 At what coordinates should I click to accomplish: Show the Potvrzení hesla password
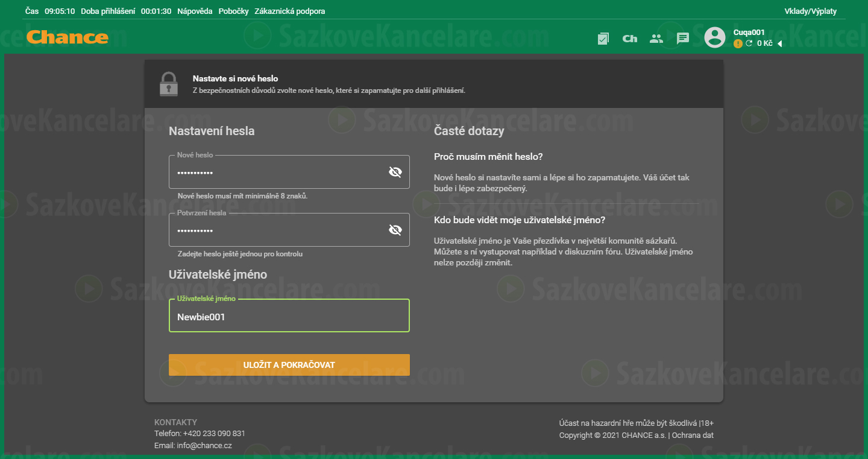(x=395, y=230)
